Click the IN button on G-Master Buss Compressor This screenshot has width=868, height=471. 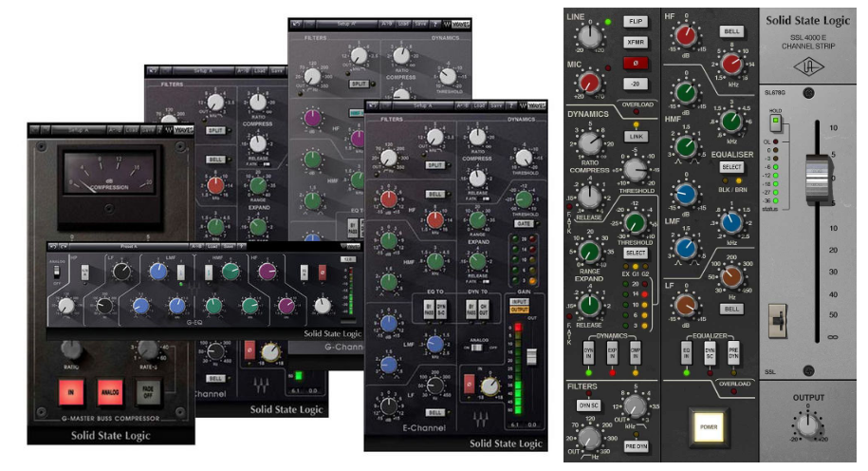[x=71, y=392]
